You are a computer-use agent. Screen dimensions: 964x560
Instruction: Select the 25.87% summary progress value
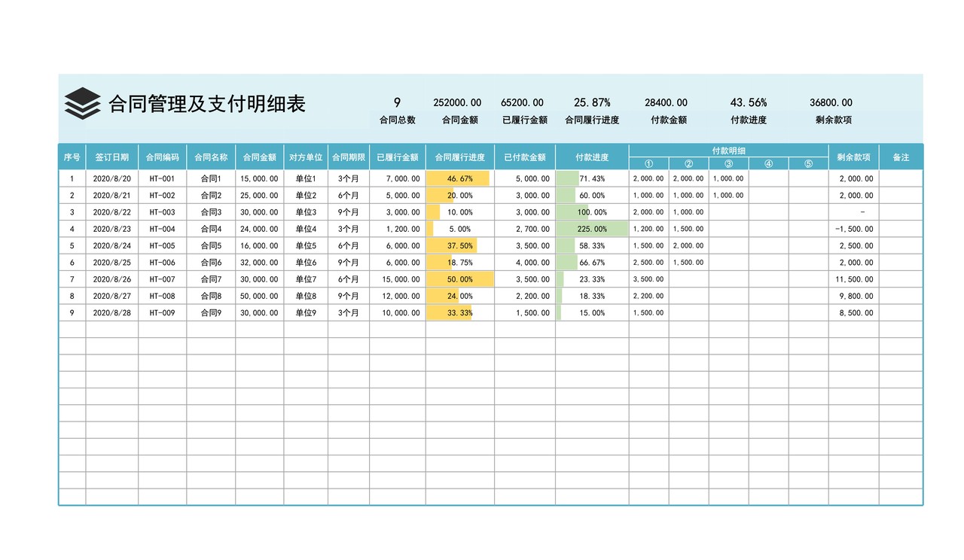[x=592, y=103]
